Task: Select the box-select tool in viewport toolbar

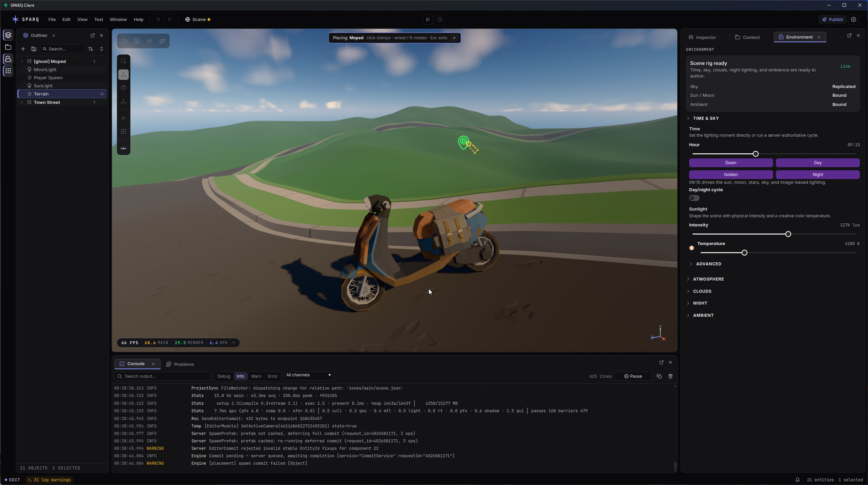Action: [x=123, y=61]
